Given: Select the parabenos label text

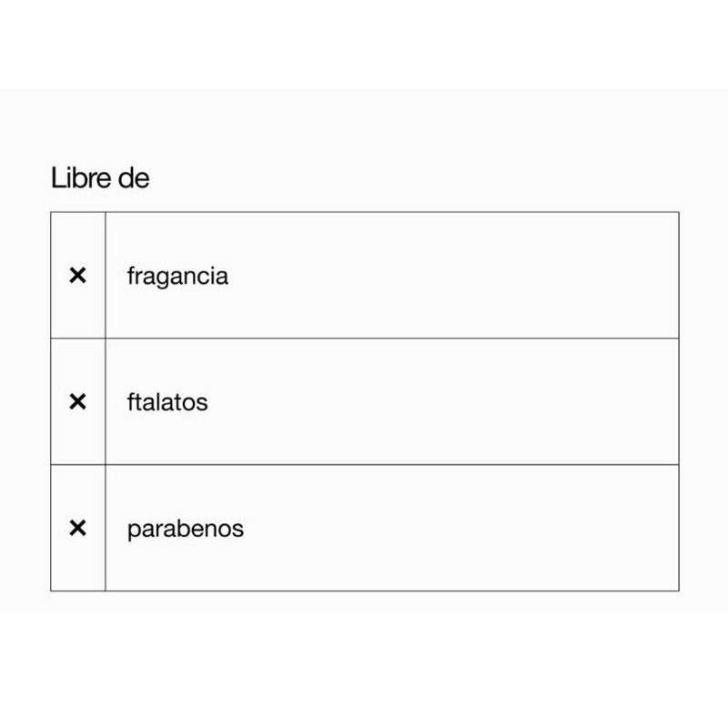Looking at the screenshot, I should coord(186,528).
